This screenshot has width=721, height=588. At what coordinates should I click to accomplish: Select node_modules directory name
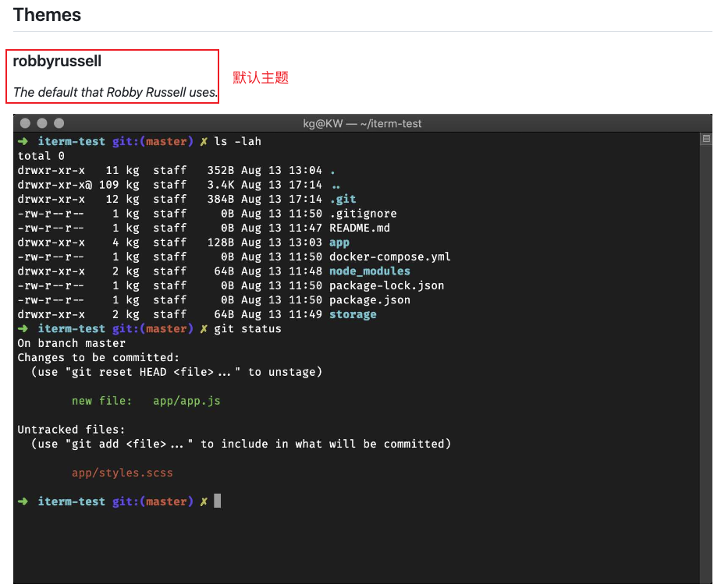pyautogui.click(x=370, y=271)
